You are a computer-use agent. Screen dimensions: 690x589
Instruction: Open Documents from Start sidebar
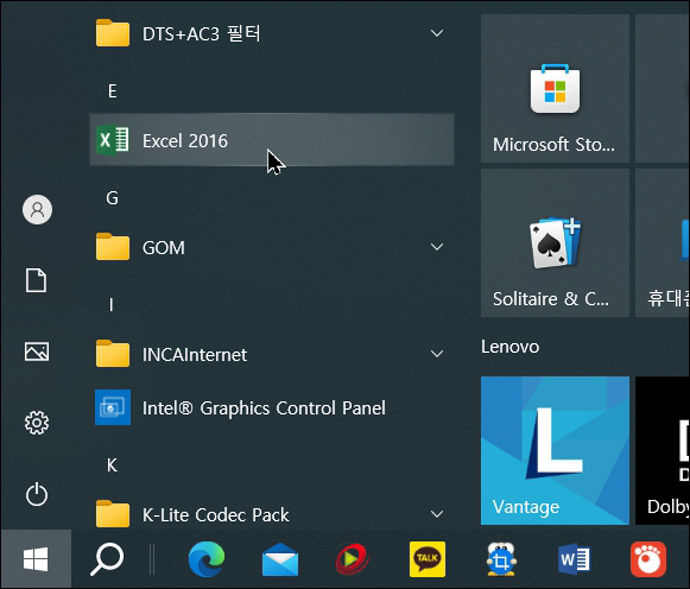point(36,280)
